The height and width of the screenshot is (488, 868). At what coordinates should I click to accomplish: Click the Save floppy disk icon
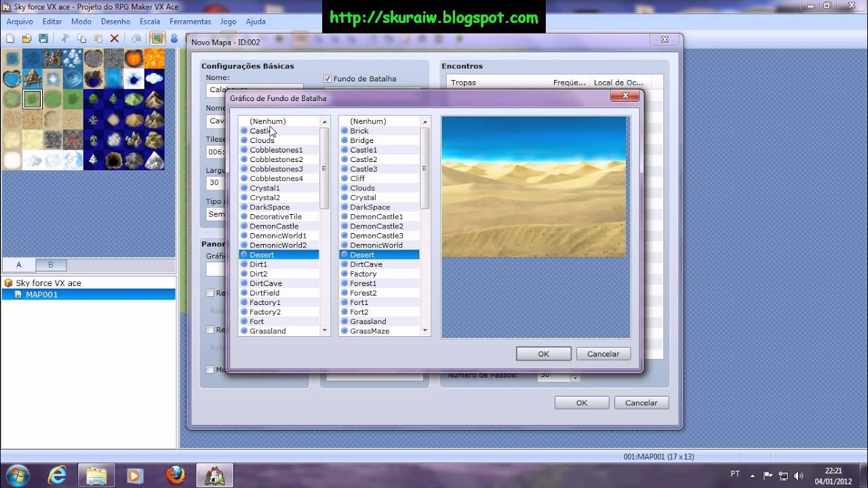[43, 39]
